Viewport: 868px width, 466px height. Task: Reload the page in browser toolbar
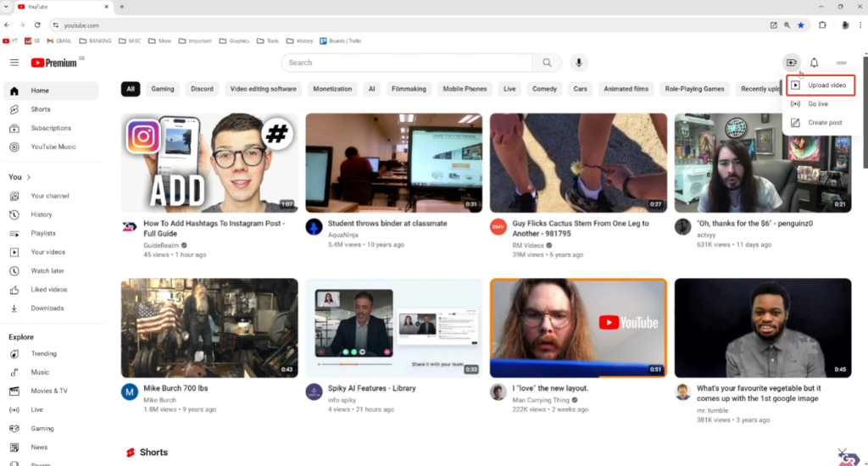37,25
